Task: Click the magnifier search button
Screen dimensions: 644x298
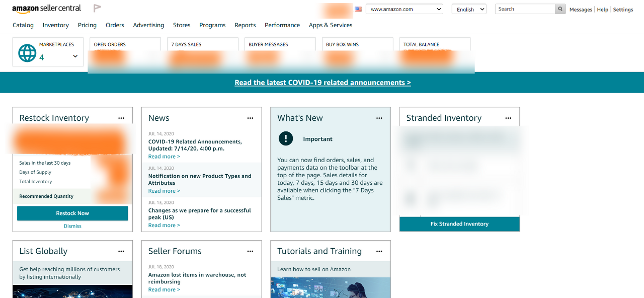Action: click(560, 9)
